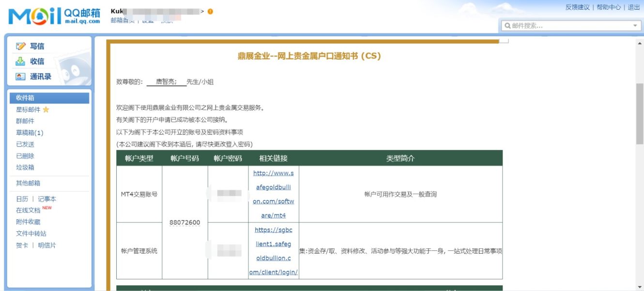Open 星标邮件 folder

tap(28, 110)
